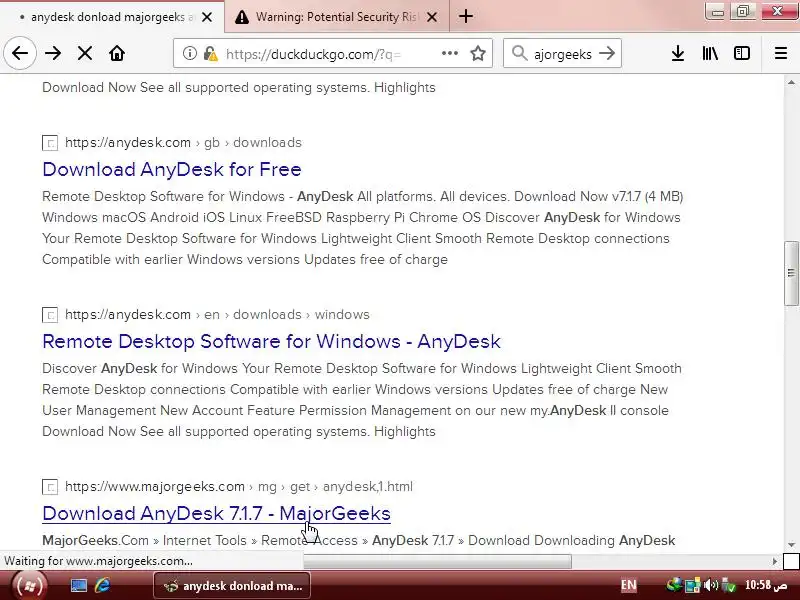Click the horizontal scrollbar right arrow
800x600 pixels.
coord(775,561)
